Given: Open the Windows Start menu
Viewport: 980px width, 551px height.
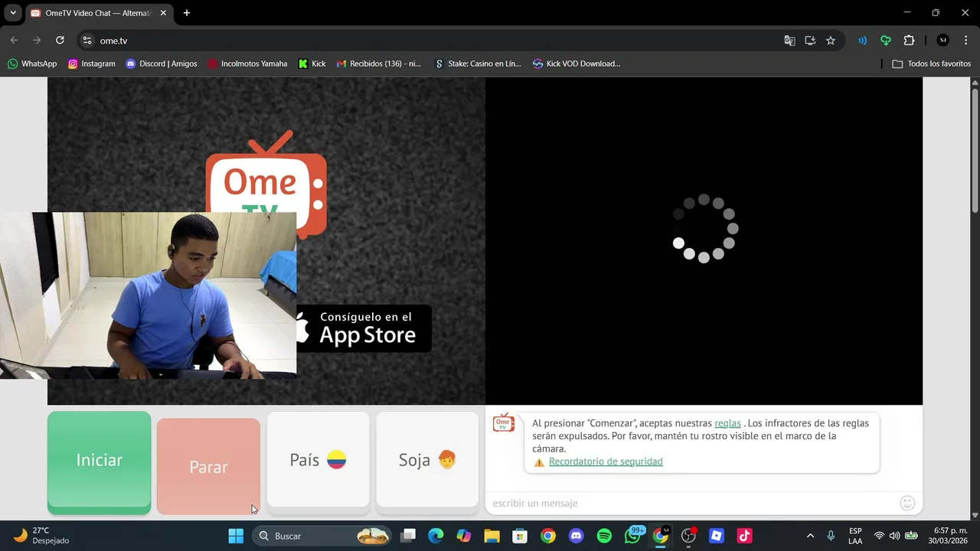Looking at the screenshot, I should tap(236, 536).
